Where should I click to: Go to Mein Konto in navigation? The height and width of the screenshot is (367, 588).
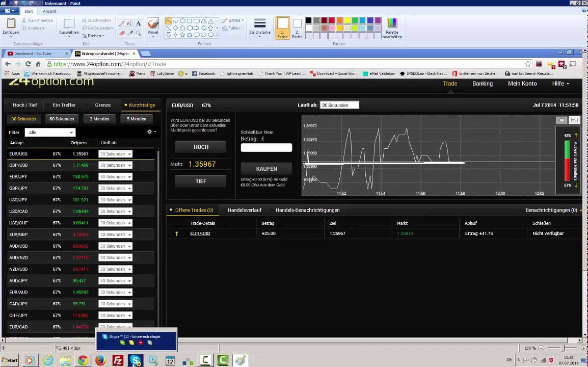522,84
